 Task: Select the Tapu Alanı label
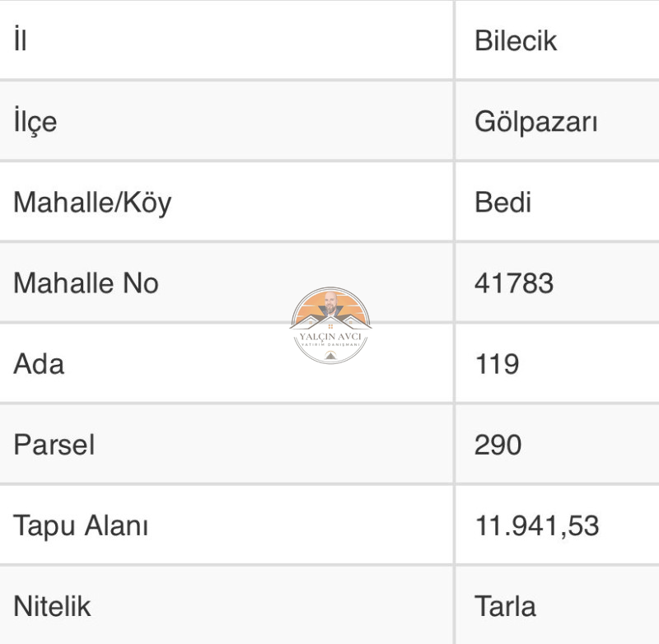point(81,525)
